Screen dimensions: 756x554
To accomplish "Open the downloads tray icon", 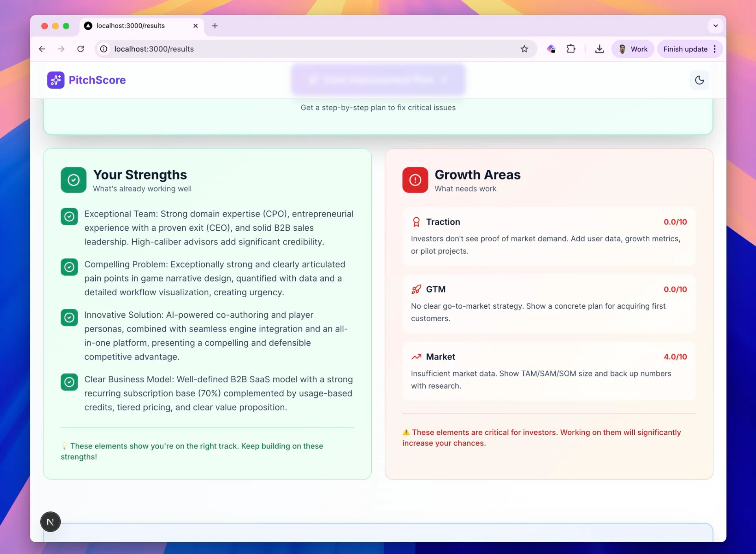I will point(599,49).
